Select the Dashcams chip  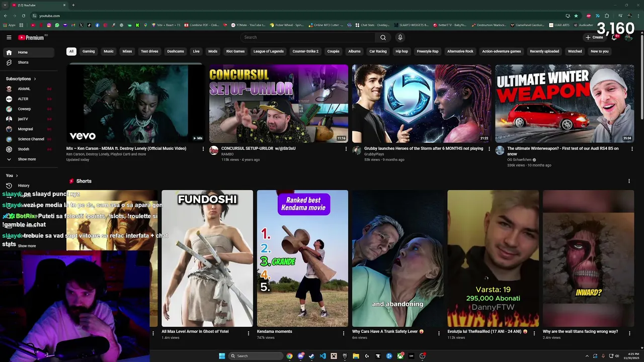[x=176, y=51]
